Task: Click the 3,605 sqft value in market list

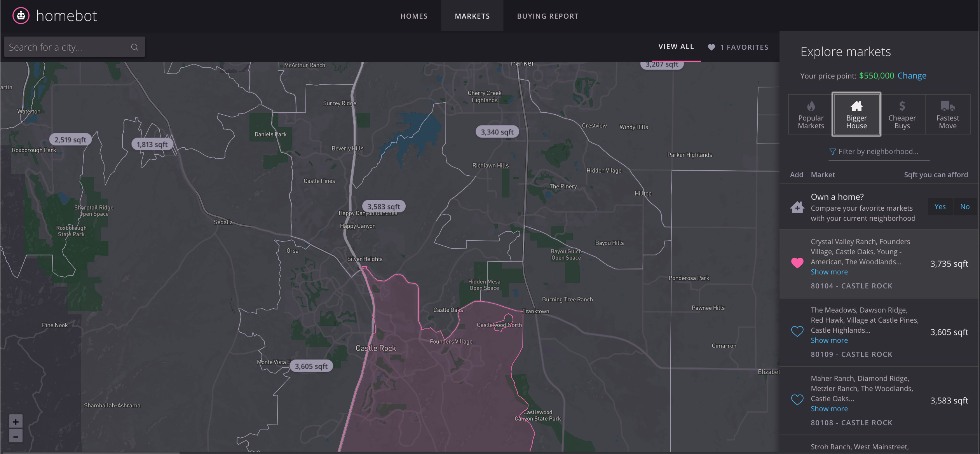Action: point(949,332)
